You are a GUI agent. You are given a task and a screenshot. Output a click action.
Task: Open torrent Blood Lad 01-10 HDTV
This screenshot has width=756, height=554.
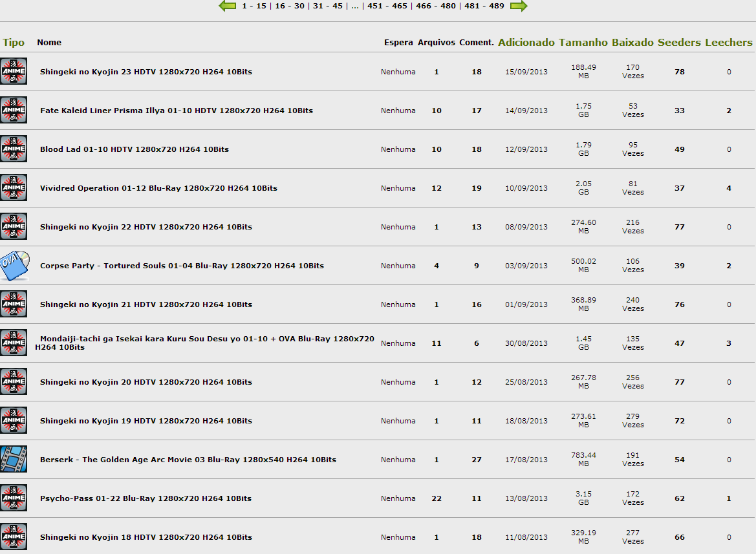[x=135, y=149]
